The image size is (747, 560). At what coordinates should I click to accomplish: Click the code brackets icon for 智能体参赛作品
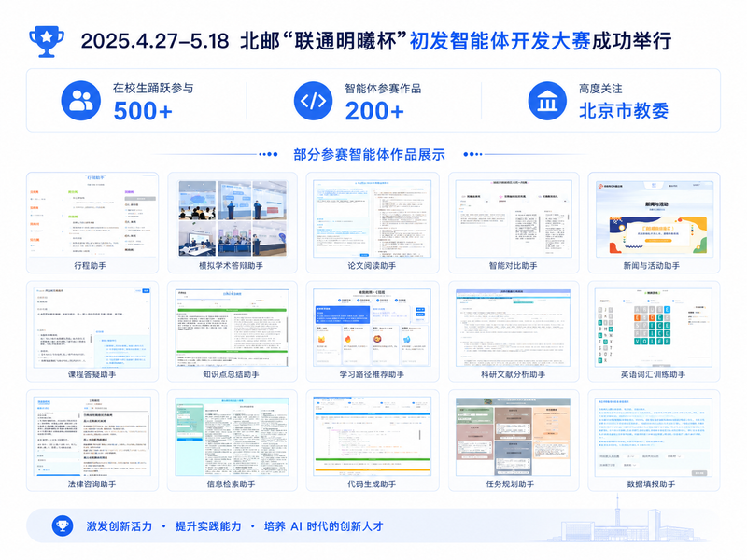pyautogui.click(x=313, y=101)
